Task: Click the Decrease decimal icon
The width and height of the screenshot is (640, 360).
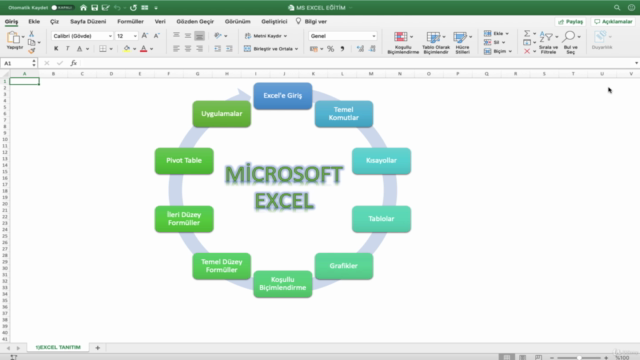Action: (x=372, y=49)
